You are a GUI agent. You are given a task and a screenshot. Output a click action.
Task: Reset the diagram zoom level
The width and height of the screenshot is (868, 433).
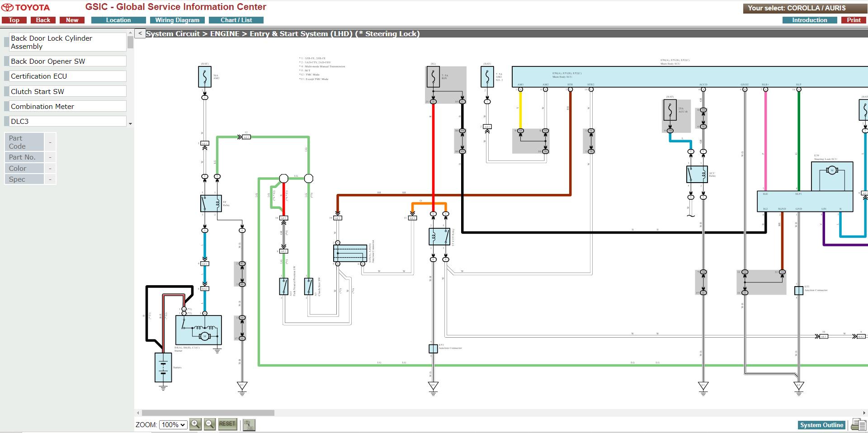click(x=227, y=424)
